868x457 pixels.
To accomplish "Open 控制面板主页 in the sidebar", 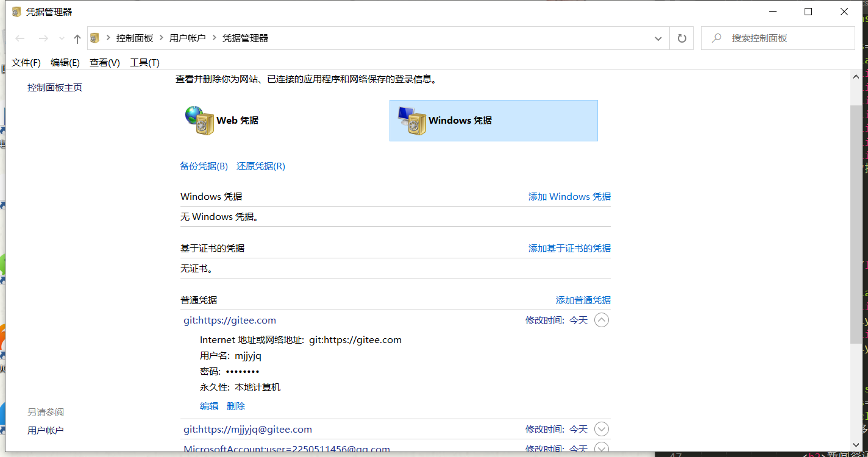I will click(55, 88).
